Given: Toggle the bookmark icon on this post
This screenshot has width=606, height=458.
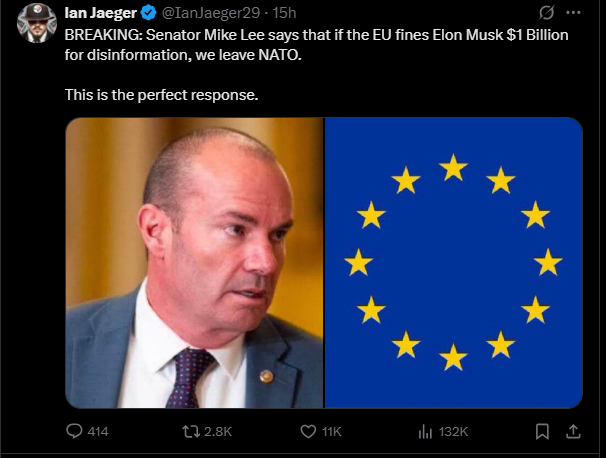Looking at the screenshot, I should point(542,431).
